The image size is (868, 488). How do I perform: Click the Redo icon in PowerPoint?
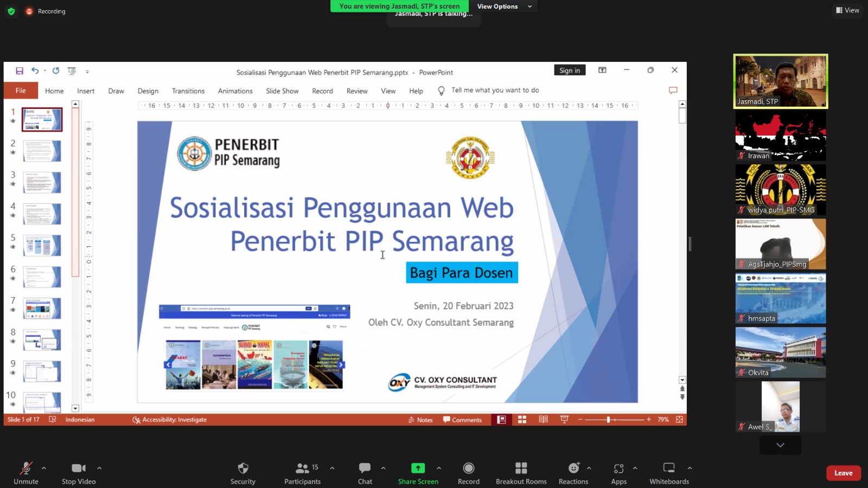[56, 71]
